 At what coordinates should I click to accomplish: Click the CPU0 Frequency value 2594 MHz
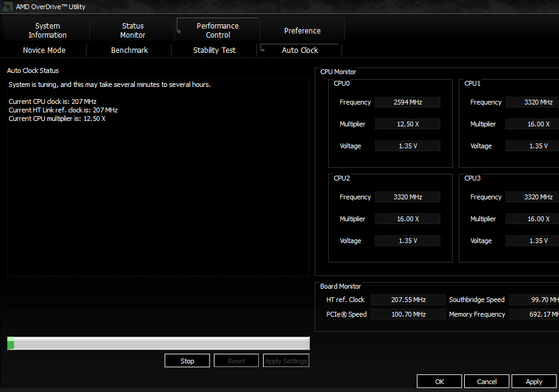point(408,102)
